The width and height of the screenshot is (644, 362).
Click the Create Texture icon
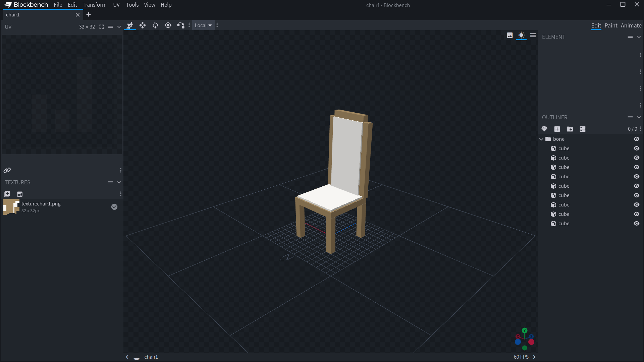20,194
